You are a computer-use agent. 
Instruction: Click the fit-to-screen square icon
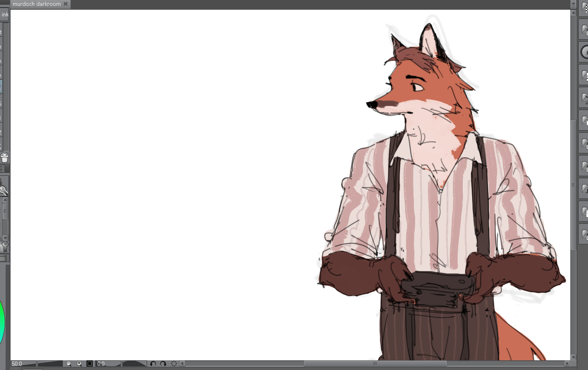[x=89, y=364]
